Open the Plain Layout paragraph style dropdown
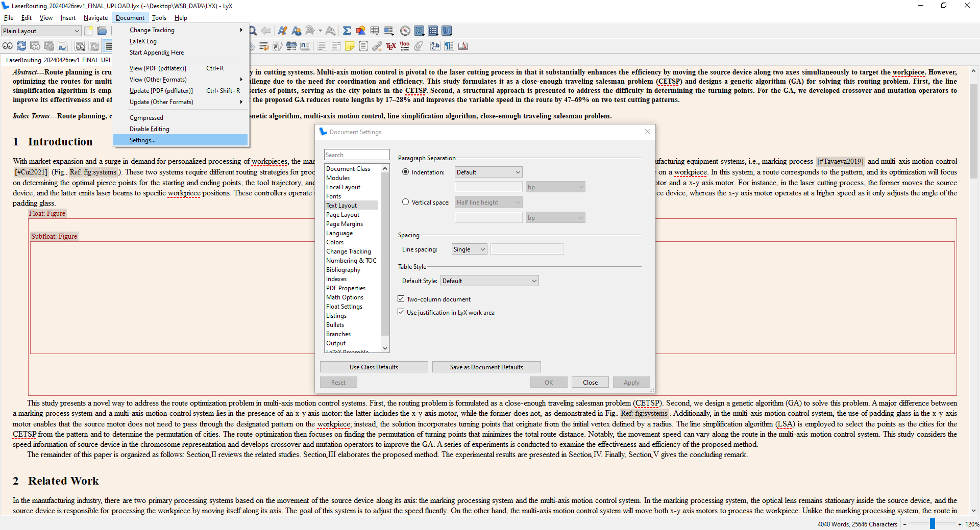 [x=41, y=31]
